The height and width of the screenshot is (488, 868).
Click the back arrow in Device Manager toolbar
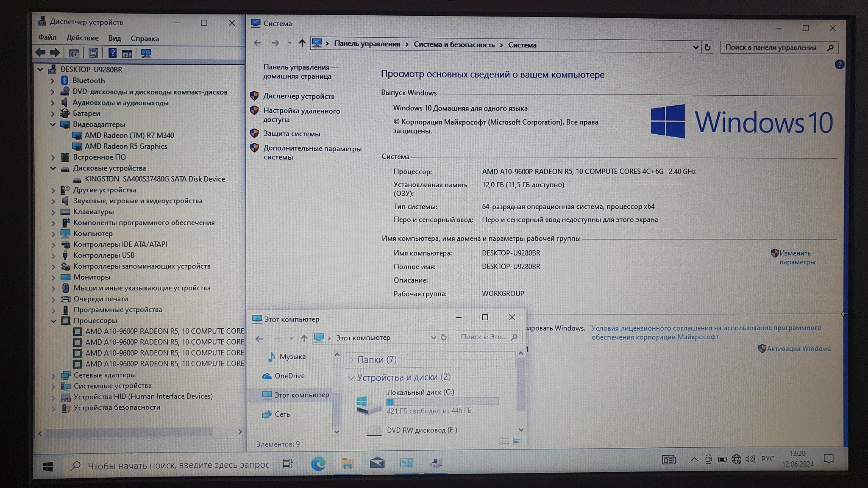tap(41, 53)
